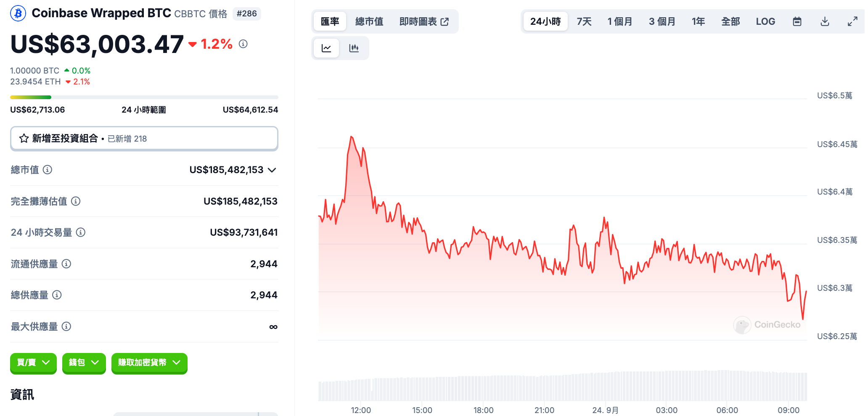
Task: Download the chart data
Action: click(x=825, y=21)
